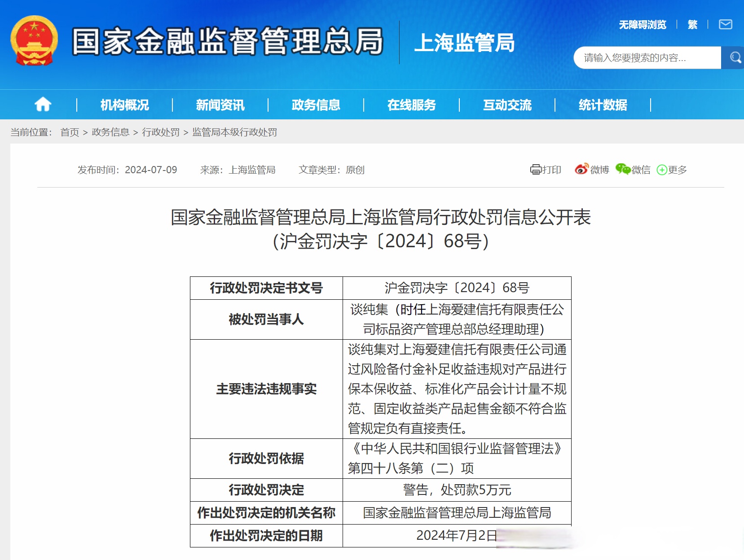Screen dimensions: 744x560
Task: Click the printer icon to print
Action: click(x=536, y=170)
